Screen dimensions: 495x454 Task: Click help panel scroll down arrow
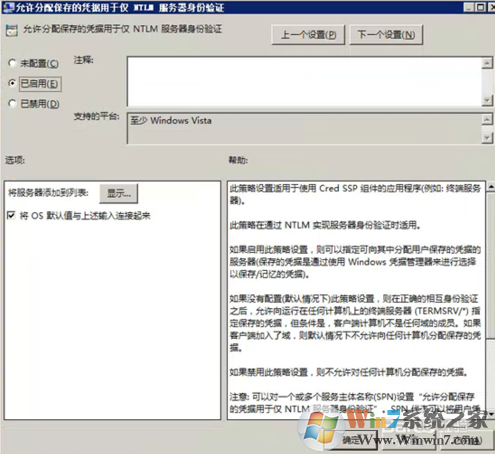click(491, 414)
